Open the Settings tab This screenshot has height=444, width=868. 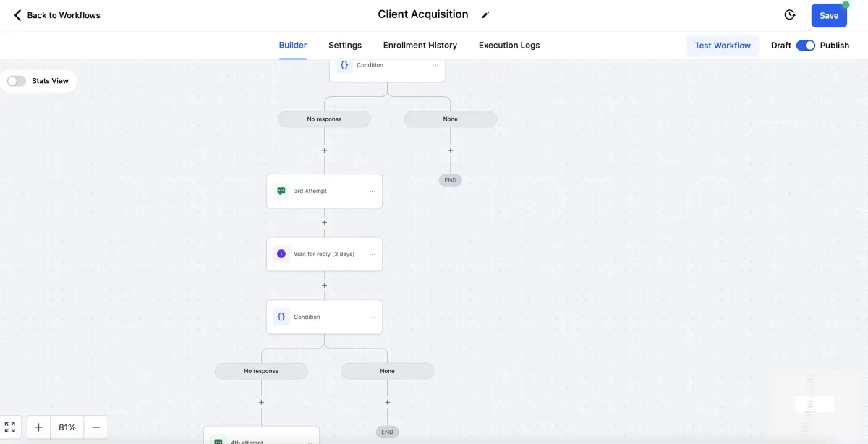click(x=345, y=45)
